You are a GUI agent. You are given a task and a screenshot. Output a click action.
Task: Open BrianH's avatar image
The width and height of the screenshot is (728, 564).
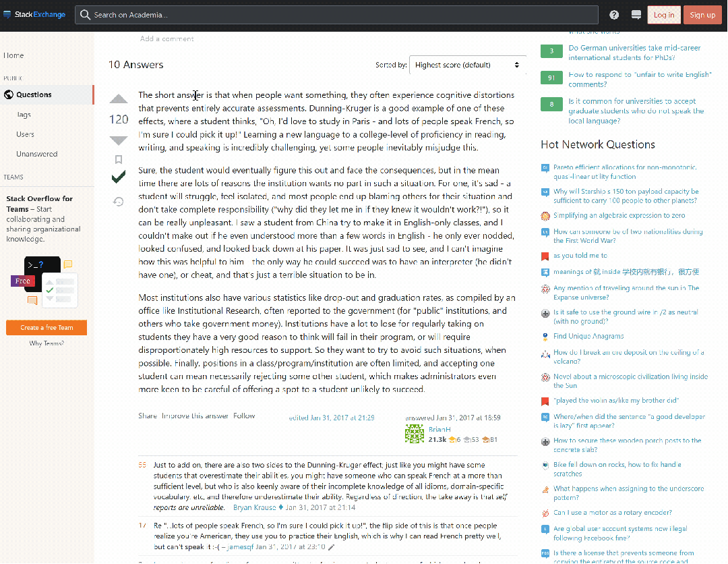point(414,434)
